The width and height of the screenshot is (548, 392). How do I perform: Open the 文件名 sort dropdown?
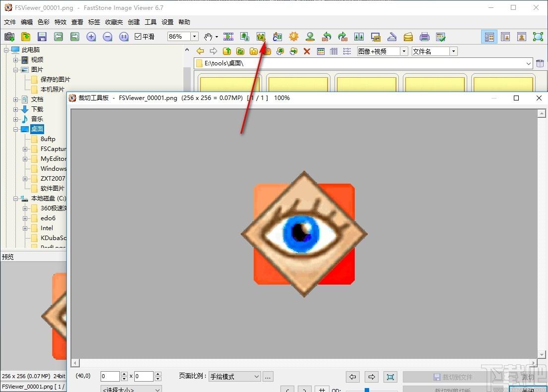pyautogui.click(x=454, y=51)
